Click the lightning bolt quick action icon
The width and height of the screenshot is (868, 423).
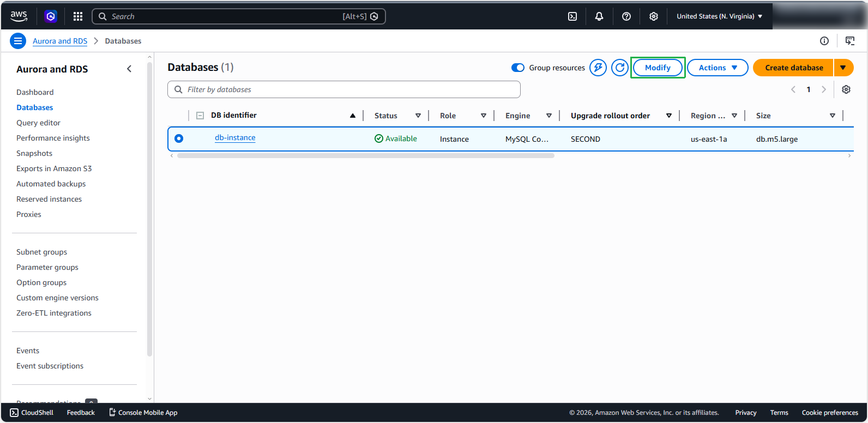pos(598,68)
